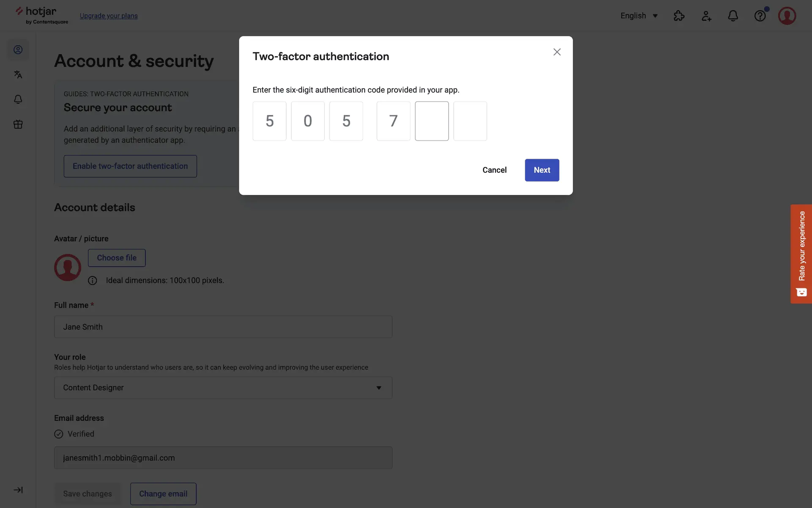Follow the Upgrade your plans link
Viewport: 812px width, 508px height.
click(x=109, y=16)
